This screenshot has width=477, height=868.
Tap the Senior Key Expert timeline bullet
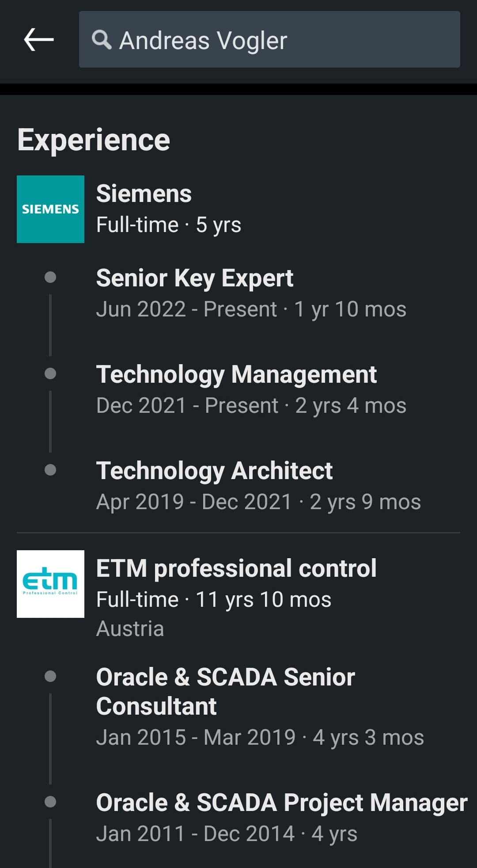point(50,277)
